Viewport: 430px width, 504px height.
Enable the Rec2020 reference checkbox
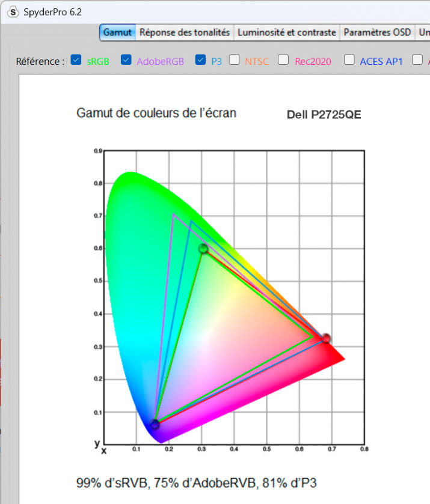284,60
